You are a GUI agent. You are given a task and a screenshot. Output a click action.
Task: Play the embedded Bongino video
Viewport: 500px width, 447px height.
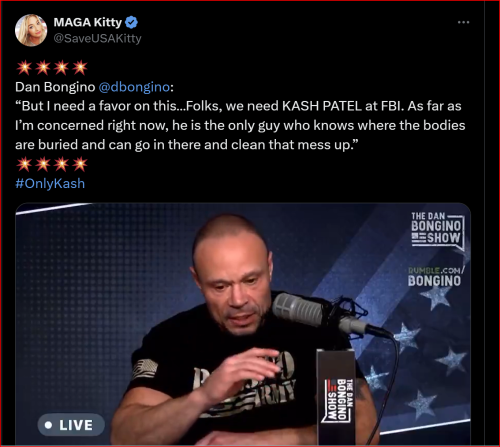[x=243, y=324]
